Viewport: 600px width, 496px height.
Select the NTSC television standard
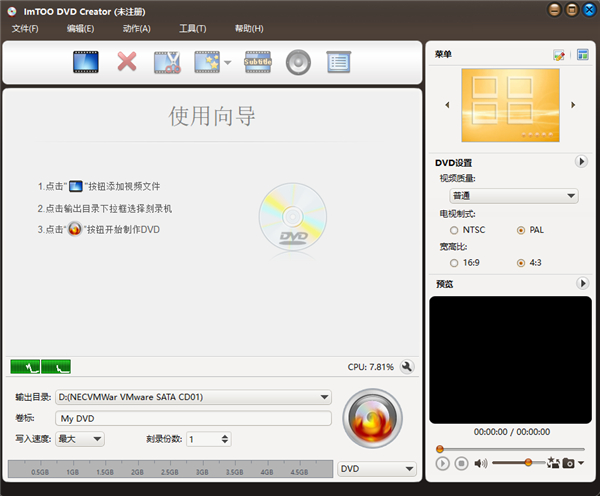click(455, 230)
